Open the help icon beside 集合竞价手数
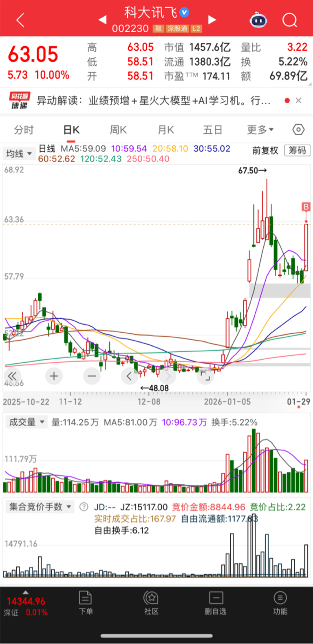Viewport: 313px width, 644px height. point(84,507)
